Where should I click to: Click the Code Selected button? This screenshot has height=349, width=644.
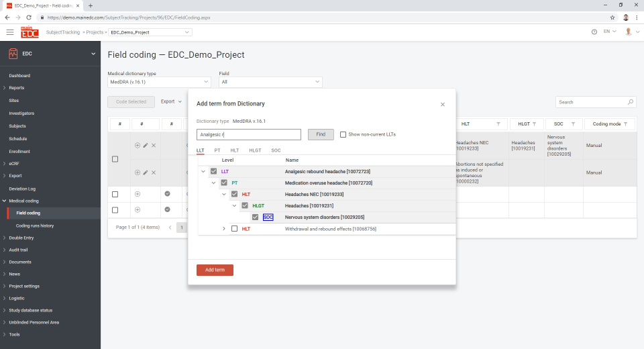point(131,102)
